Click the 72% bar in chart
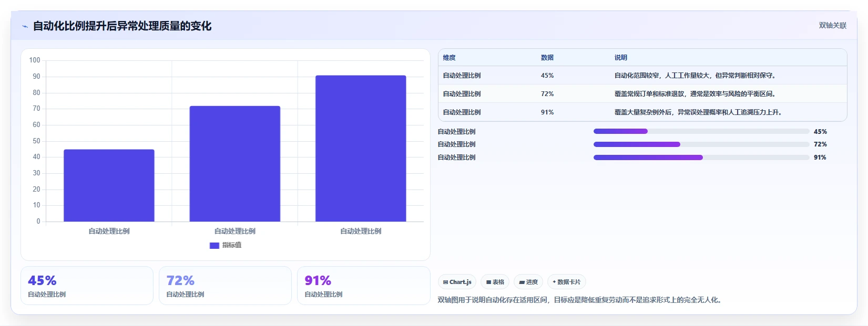868x326 pixels. (x=235, y=164)
